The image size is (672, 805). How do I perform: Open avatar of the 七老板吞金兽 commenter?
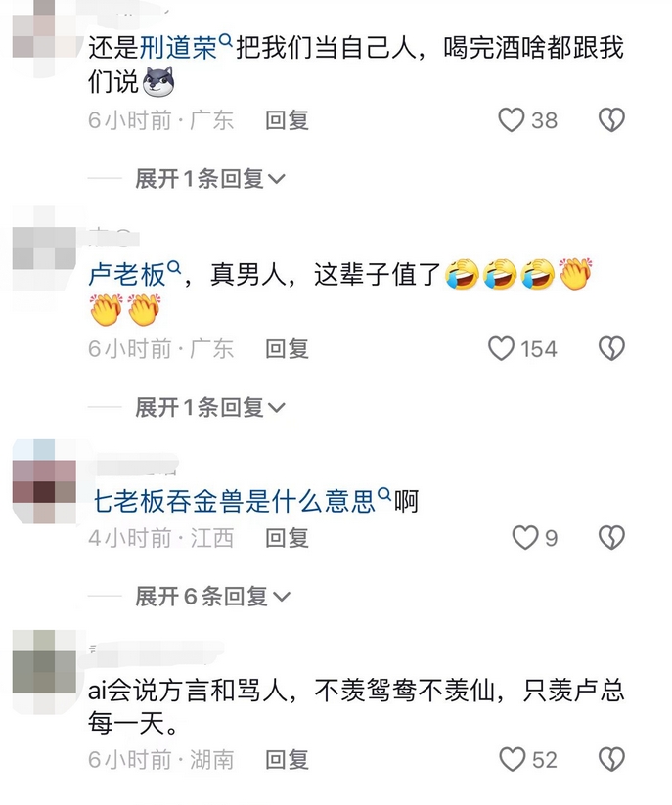(44, 481)
